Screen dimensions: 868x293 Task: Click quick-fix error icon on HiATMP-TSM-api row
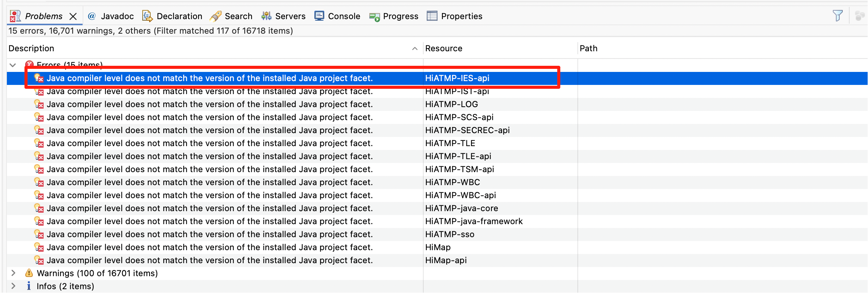tap(39, 169)
